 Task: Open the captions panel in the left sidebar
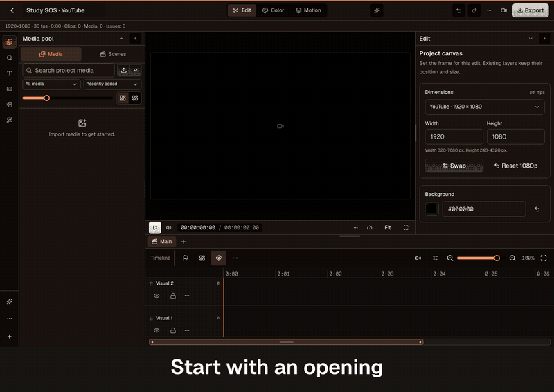pos(10,89)
